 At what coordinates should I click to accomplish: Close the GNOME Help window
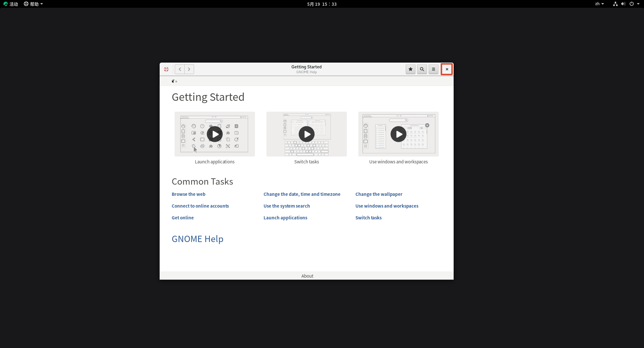point(447,69)
